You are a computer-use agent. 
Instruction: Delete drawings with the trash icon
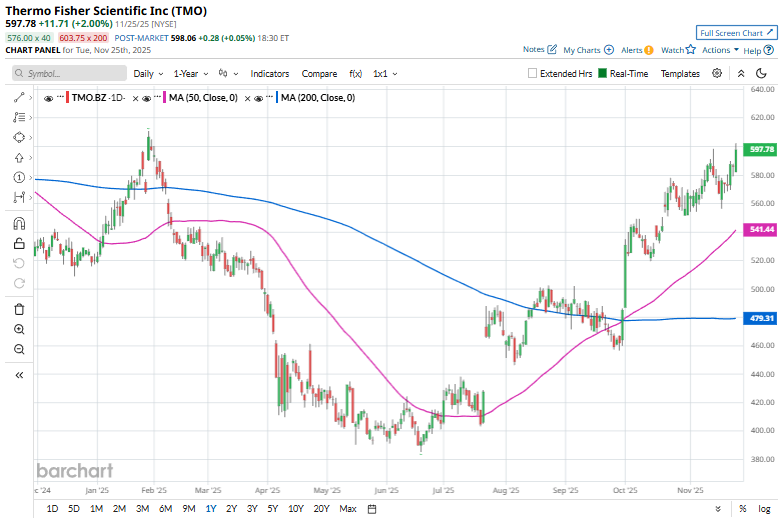tap(19, 309)
